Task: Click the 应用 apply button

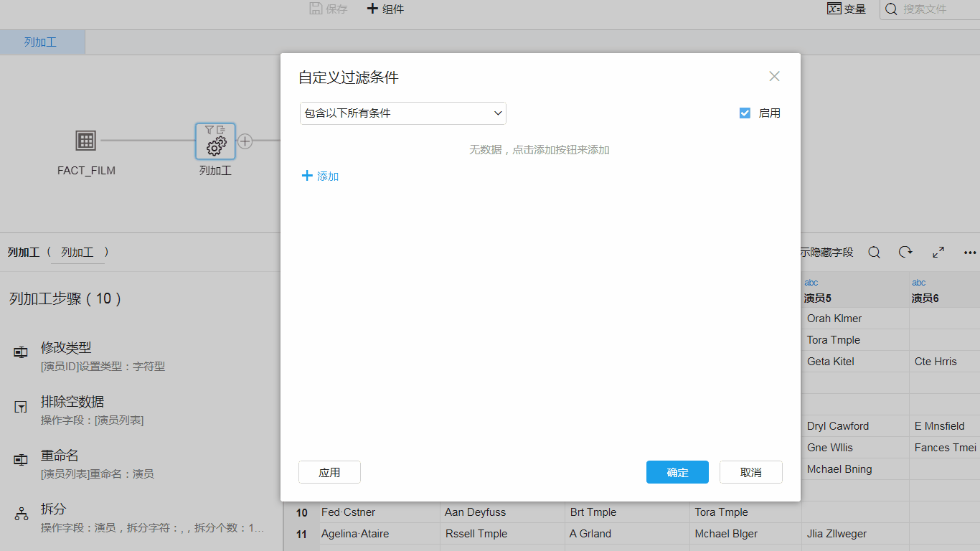Action: 329,472
